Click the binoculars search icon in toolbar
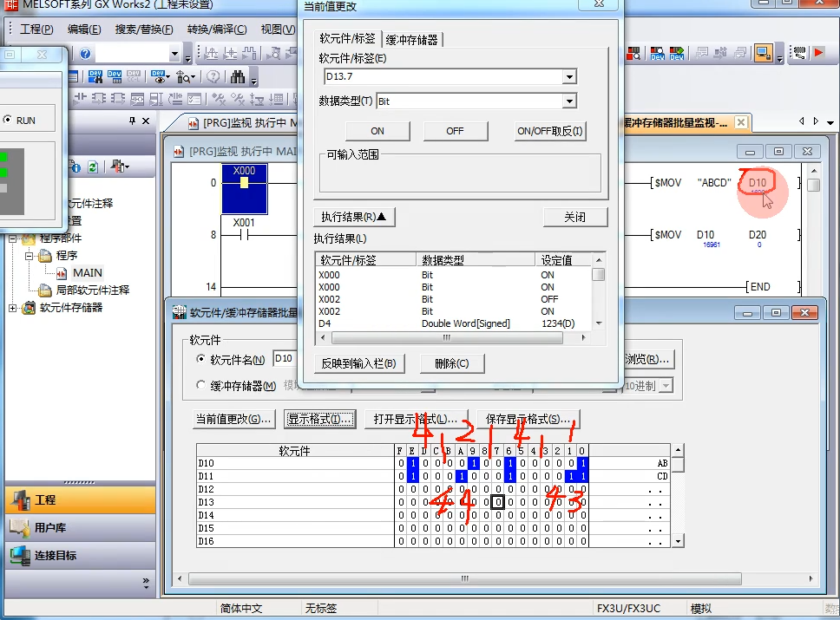Viewport: 840px width, 620px height. [237, 76]
